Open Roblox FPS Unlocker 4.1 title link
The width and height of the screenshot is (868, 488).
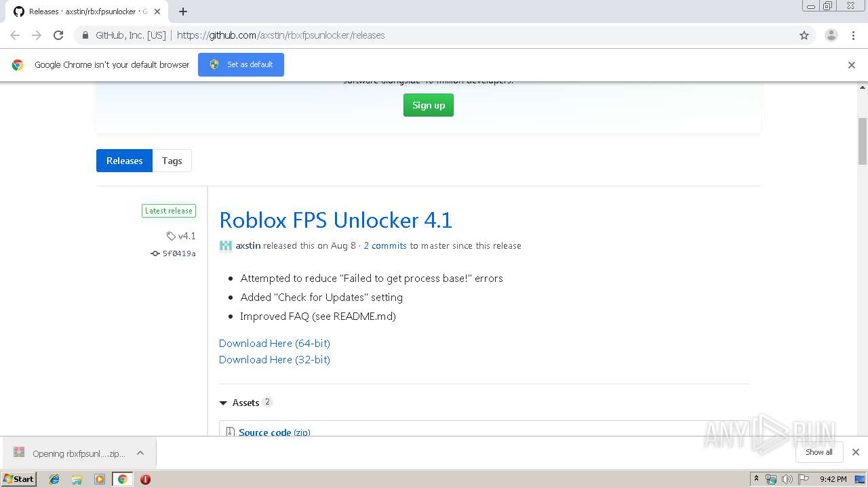click(336, 220)
